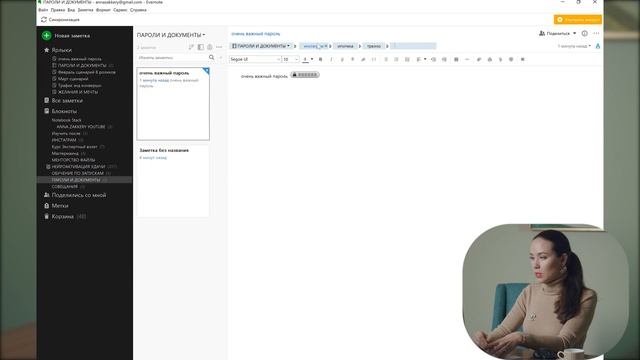The height and width of the screenshot is (360, 640).
Task: Select the ОБУЧЕНИЕ ПО ЗАПУСКАМ notebook
Action: point(78,173)
